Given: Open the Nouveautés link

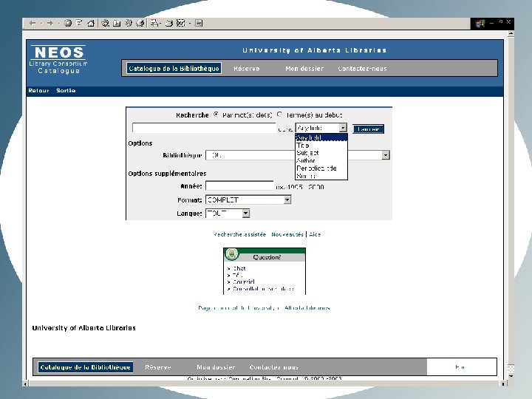Looking at the screenshot, I should [x=287, y=234].
